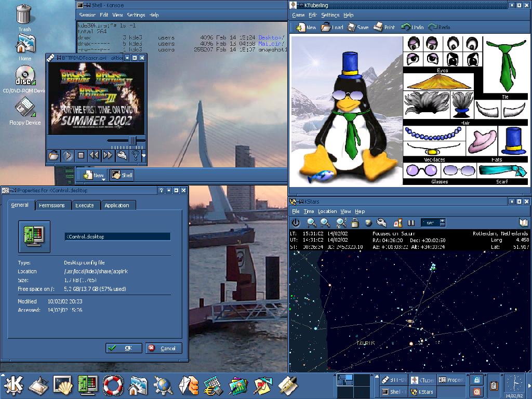Launch the Konqueror globe icon on panel
The height and width of the screenshot is (399, 532).
click(163, 386)
